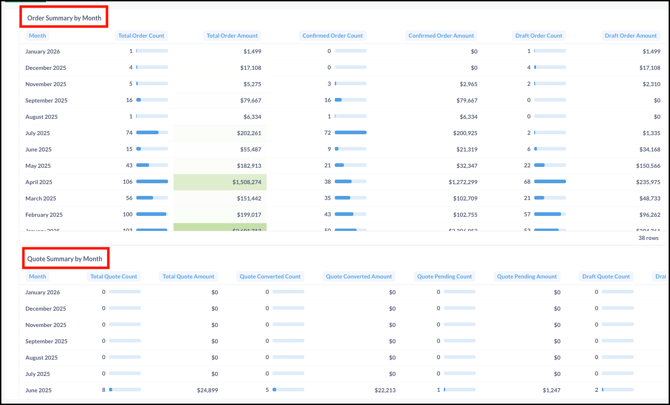Click the Quote Converted Amount column header
The width and height of the screenshot is (670, 405).
click(358, 277)
